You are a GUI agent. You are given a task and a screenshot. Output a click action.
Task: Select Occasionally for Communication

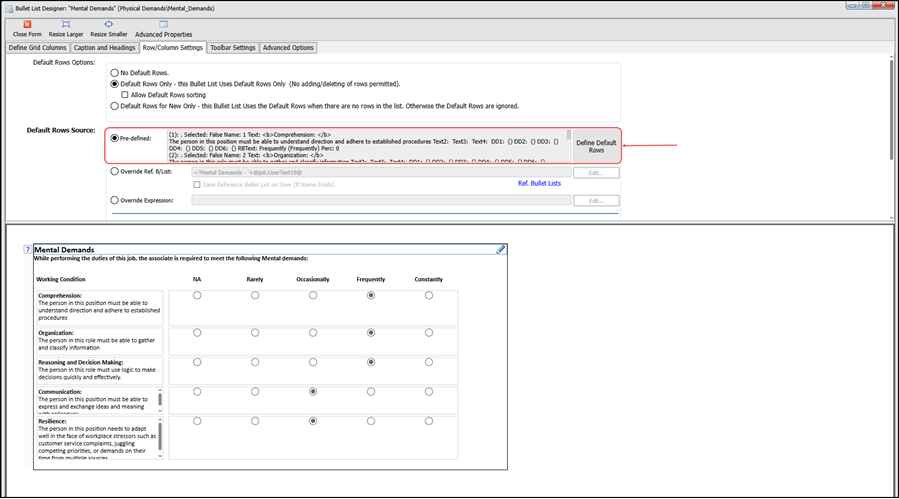click(313, 392)
